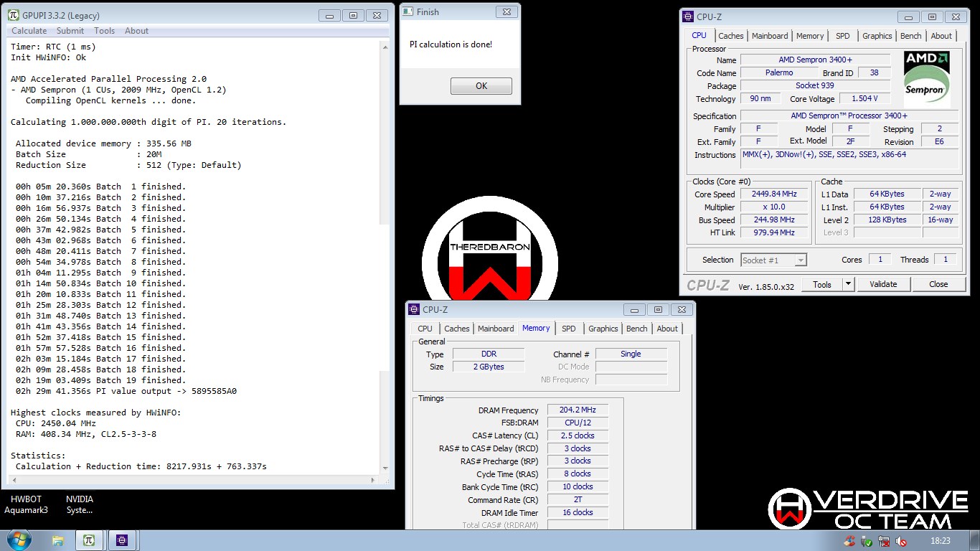Image resolution: width=980 pixels, height=551 pixels.
Task: Select Caches tab in the CPU-Z memory window
Action: [x=457, y=329]
